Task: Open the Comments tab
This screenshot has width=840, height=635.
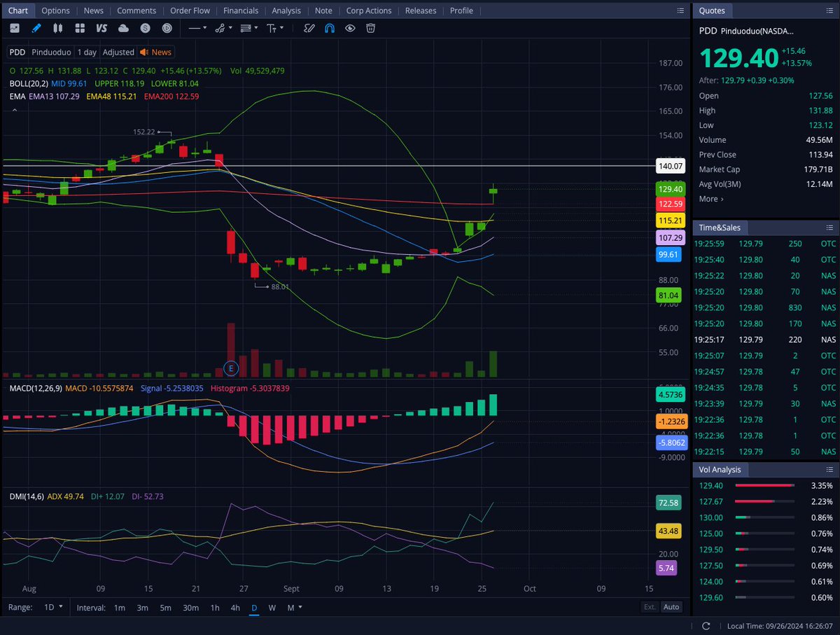Action: click(136, 11)
